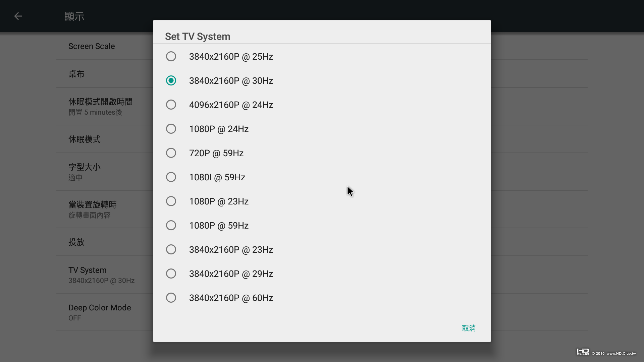Open the 投放 cast setting
644x362 pixels.
coord(76,242)
